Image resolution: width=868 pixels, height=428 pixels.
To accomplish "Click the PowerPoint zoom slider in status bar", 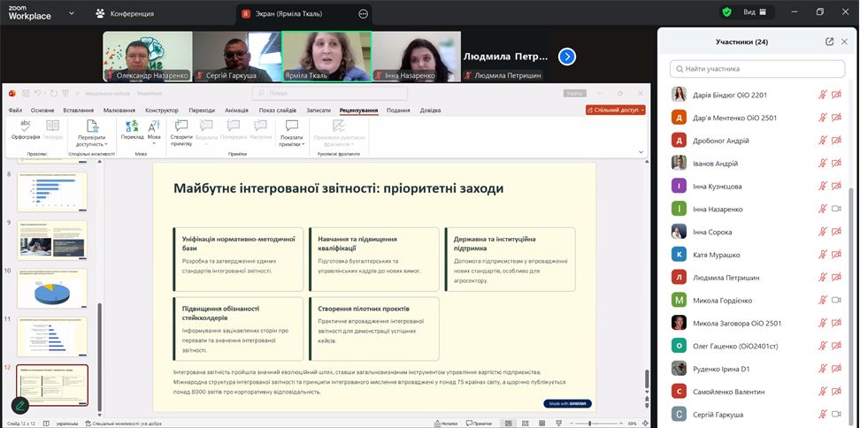I will coord(593,423).
